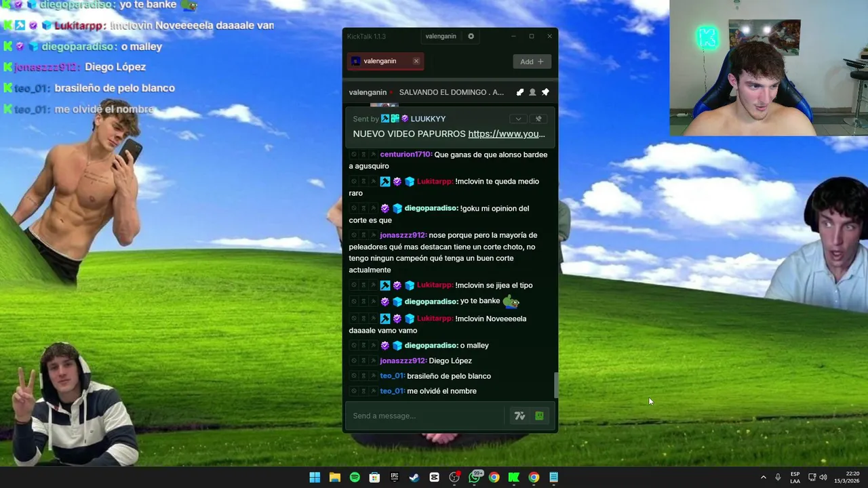Open the chatters user icon in header
Image resolution: width=868 pixels, height=488 pixels.
click(532, 92)
